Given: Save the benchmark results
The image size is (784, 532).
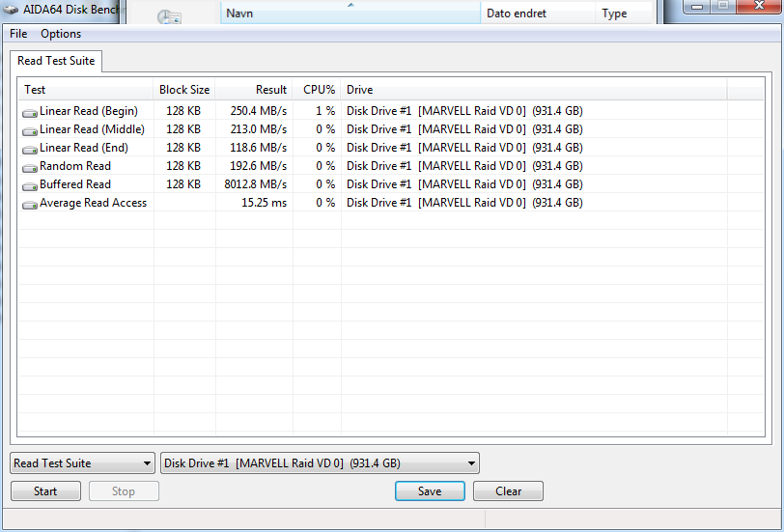Looking at the screenshot, I should tap(430, 491).
